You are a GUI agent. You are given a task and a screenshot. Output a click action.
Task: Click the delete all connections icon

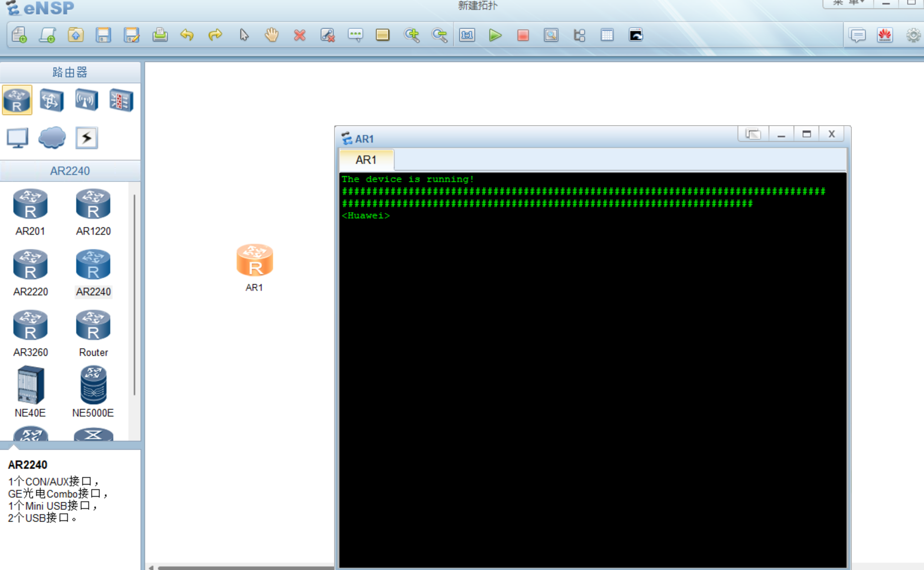[328, 35]
